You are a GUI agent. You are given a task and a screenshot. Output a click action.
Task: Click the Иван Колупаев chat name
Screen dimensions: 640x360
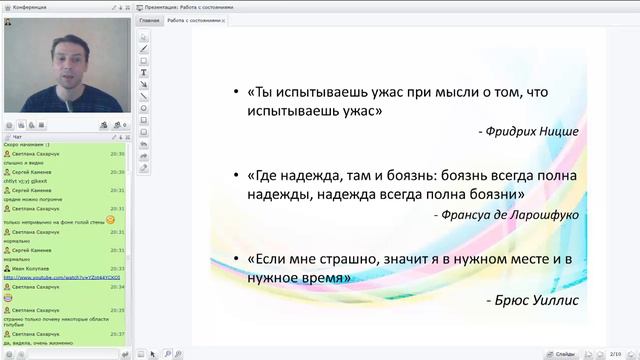[x=31, y=269]
